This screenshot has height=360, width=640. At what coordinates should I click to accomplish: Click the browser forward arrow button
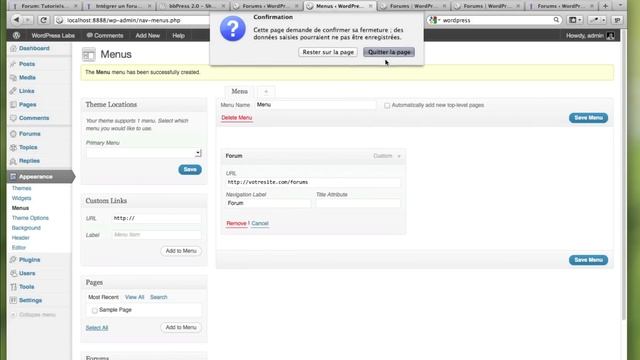click(x=28, y=20)
